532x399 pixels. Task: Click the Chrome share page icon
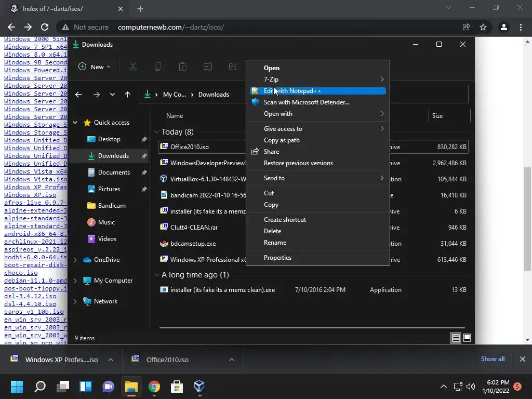[x=467, y=27]
